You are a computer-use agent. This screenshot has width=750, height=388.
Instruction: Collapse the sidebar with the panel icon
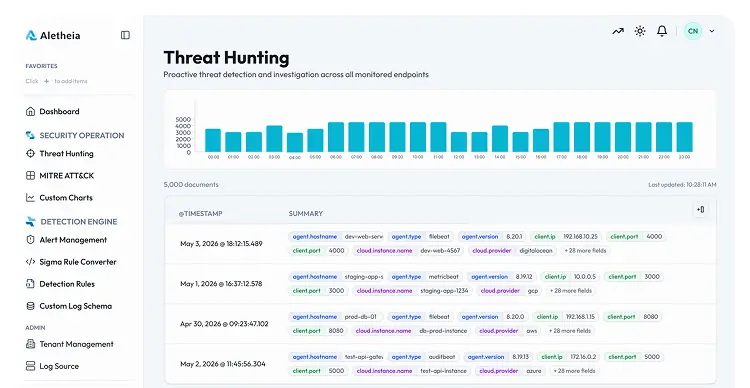click(x=125, y=35)
